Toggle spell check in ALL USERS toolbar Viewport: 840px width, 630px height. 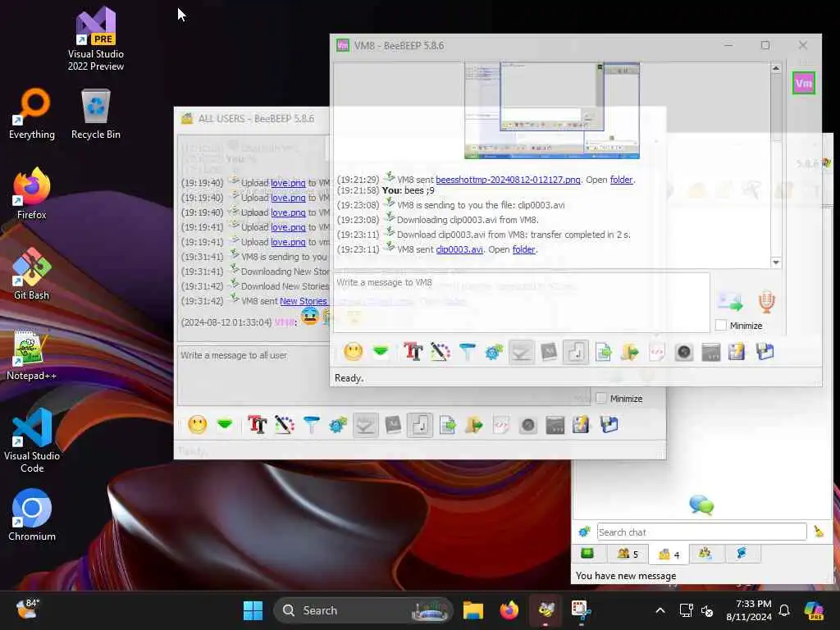pos(365,425)
